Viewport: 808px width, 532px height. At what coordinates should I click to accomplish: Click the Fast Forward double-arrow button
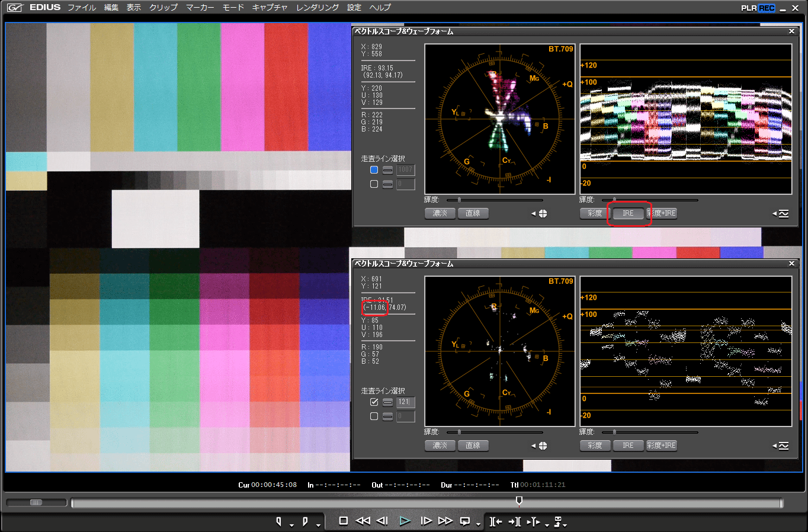click(445, 521)
